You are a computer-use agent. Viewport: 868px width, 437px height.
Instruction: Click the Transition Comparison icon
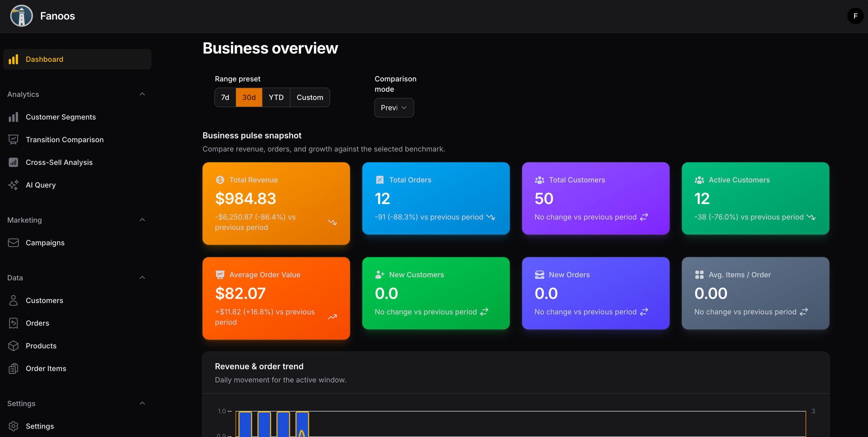(x=13, y=140)
